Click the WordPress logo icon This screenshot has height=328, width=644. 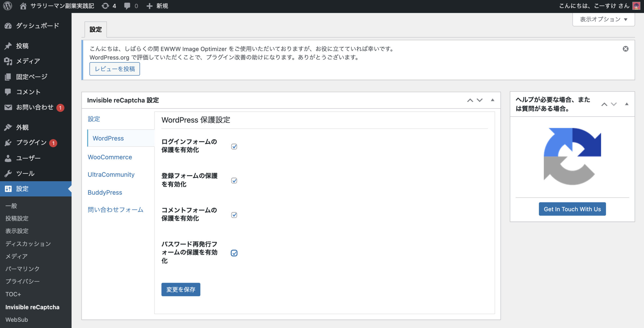pos(8,6)
